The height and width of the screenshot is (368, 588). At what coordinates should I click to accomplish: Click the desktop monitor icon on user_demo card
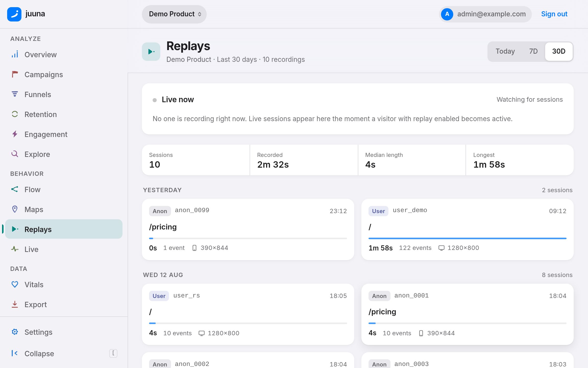pyautogui.click(x=442, y=248)
